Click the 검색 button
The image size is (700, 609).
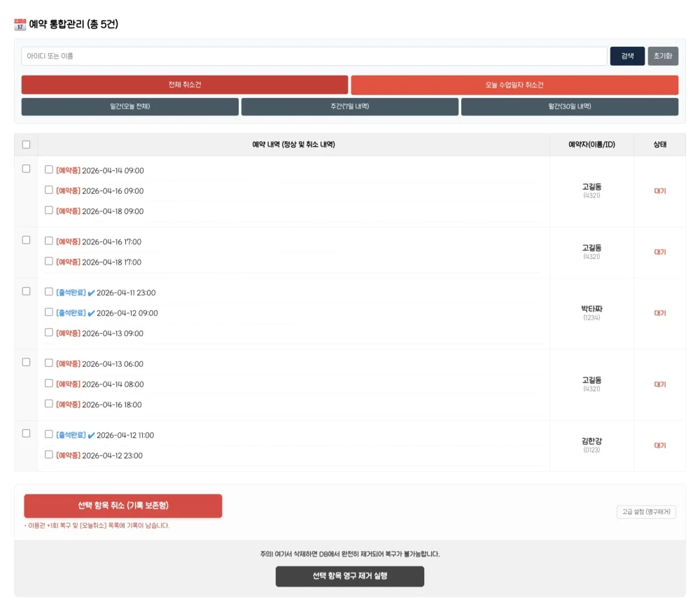(627, 56)
